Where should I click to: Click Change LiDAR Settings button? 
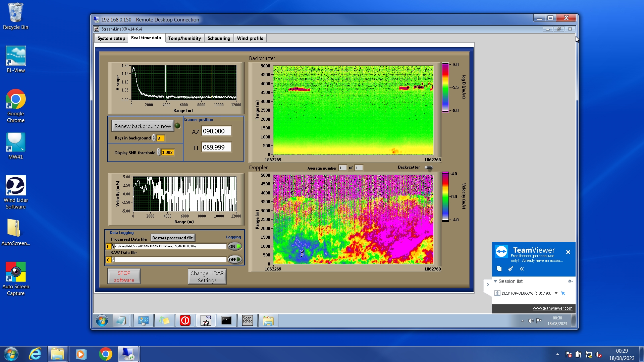(x=207, y=277)
